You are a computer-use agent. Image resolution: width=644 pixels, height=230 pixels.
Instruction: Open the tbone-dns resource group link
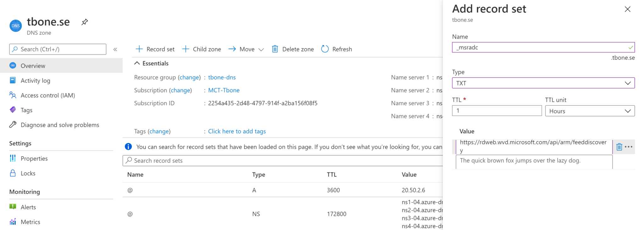click(222, 77)
